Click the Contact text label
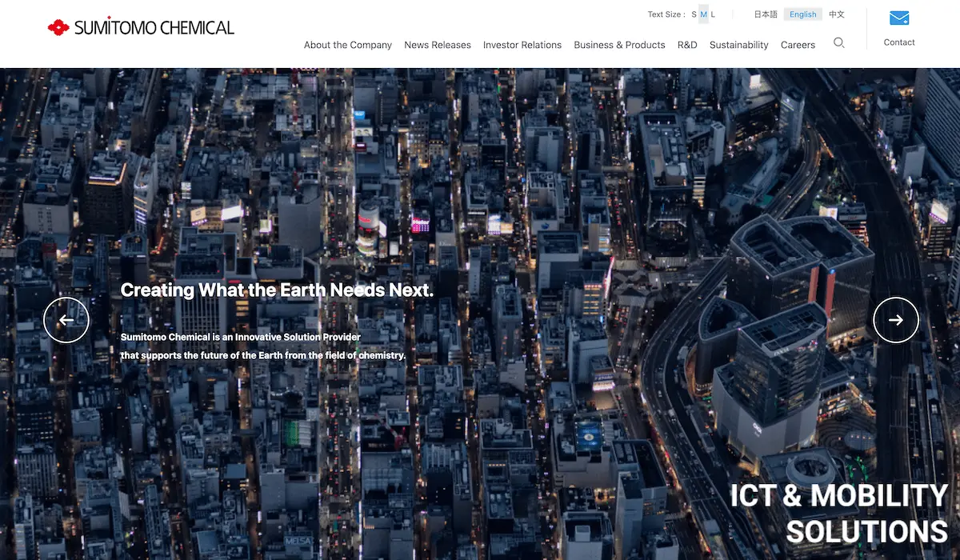 899,42
